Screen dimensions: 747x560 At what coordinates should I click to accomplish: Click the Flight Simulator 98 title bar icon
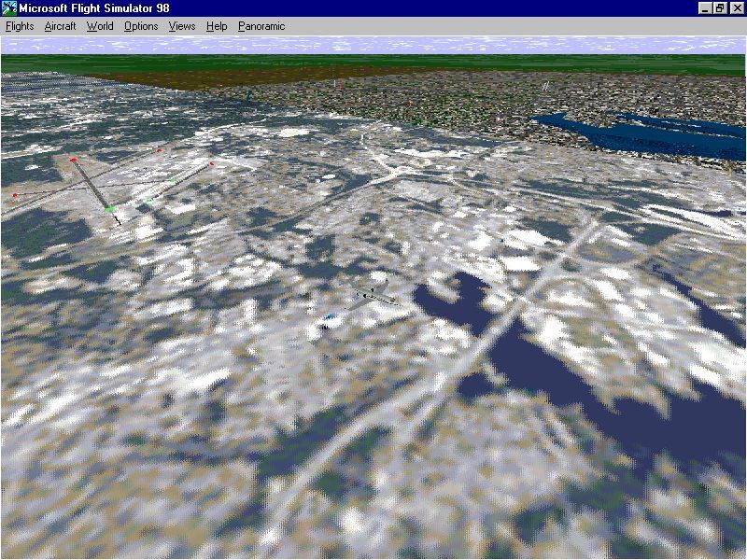9,8
